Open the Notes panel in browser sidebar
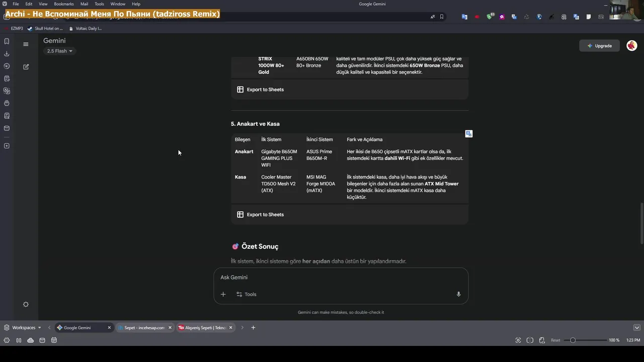Image resolution: width=644 pixels, height=362 pixels. coord(7,78)
